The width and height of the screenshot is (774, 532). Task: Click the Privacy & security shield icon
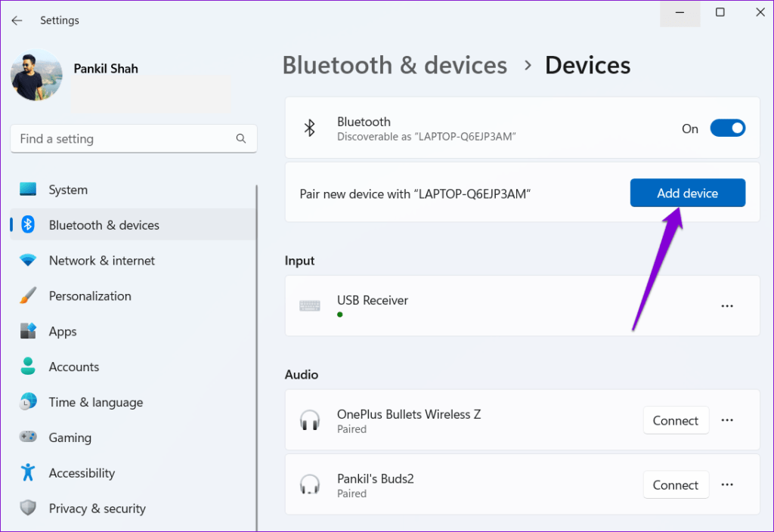(x=28, y=508)
